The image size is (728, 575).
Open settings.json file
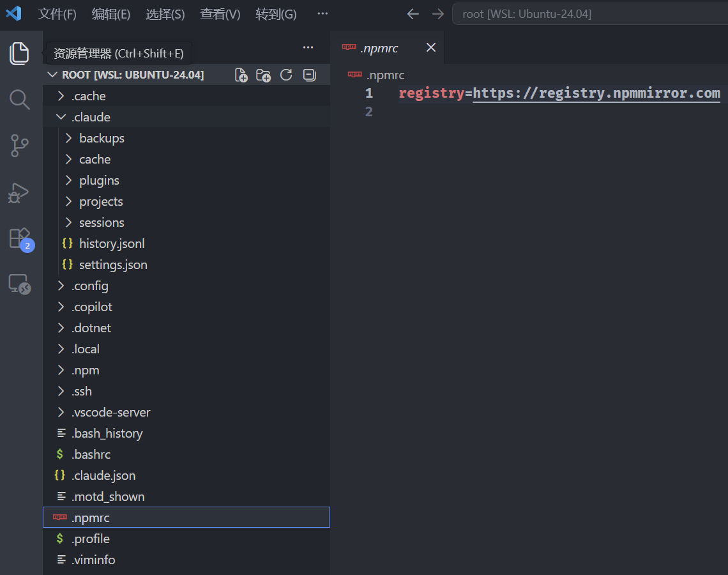(186, 264)
